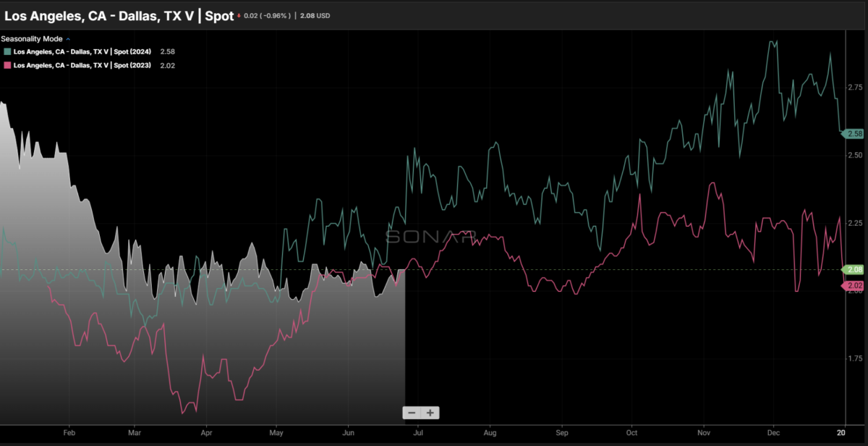Open the Seasonality Mode label
Image resolution: width=868 pixels, height=446 pixels.
31,39
